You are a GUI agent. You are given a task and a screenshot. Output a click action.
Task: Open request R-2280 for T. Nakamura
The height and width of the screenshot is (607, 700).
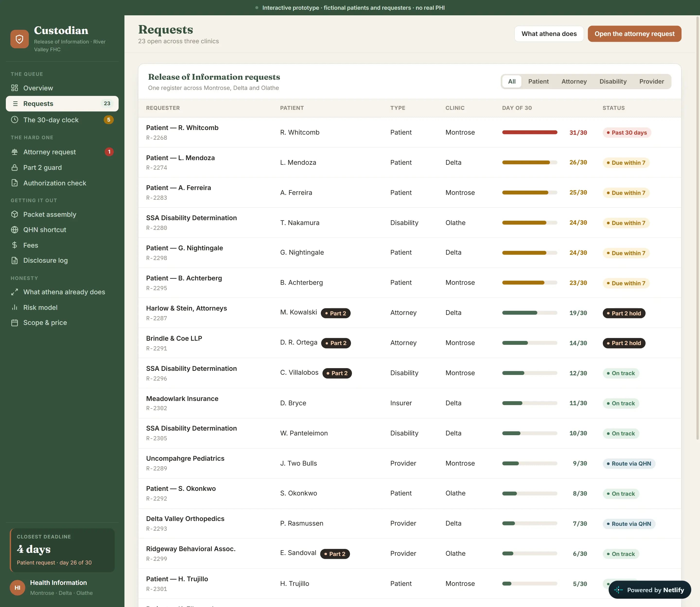409,223
